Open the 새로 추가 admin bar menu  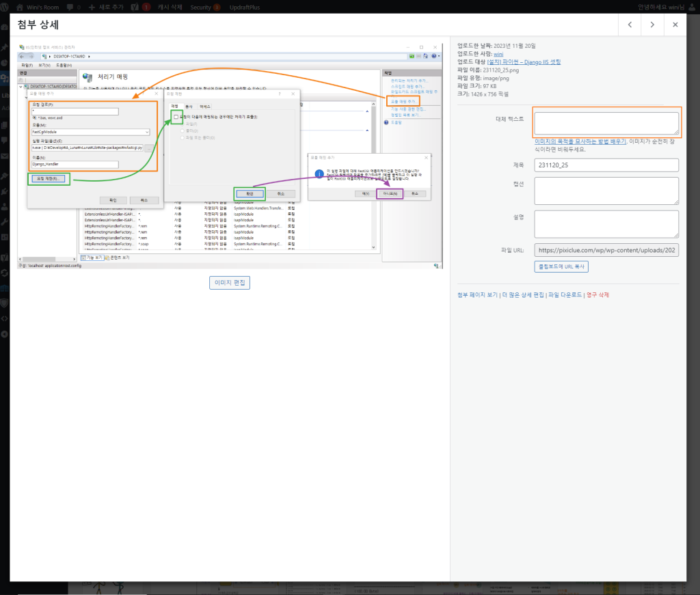(106, 7)
